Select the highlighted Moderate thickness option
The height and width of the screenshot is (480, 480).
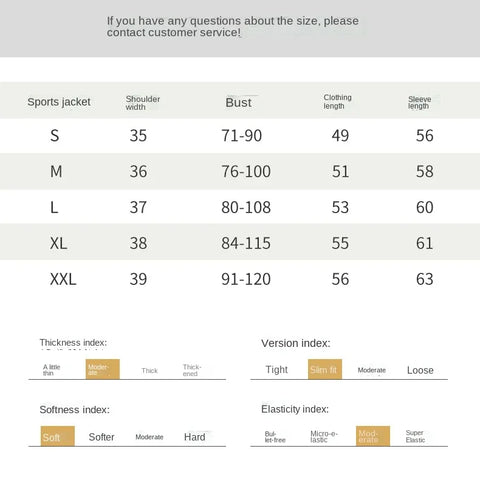point(103,369)
